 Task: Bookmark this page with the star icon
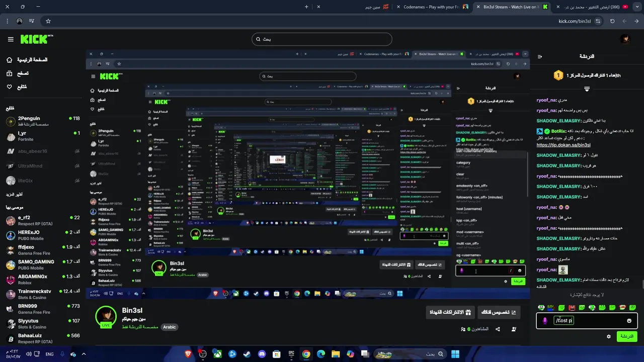point(48,21)
